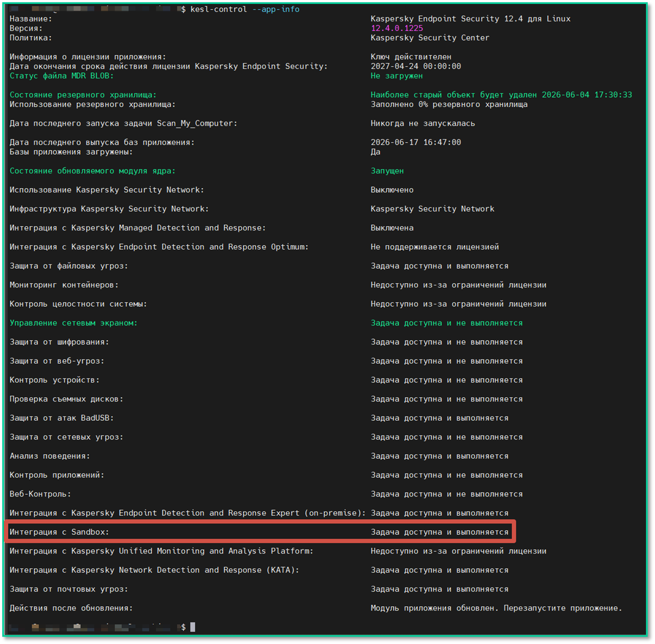This screenshot has height=644, width=655.
Task: Click the terminal cursor at the bottom prompt
Action: (193, 627)
